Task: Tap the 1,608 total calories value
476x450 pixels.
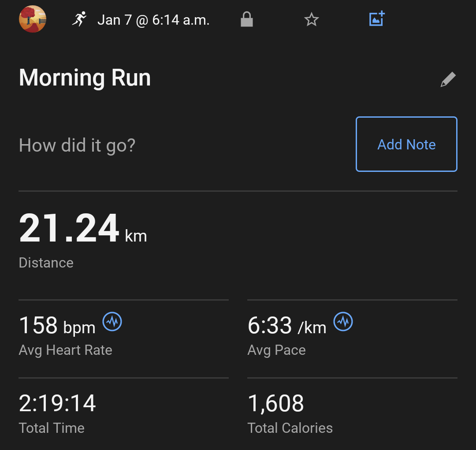Action: click(275, 403)
